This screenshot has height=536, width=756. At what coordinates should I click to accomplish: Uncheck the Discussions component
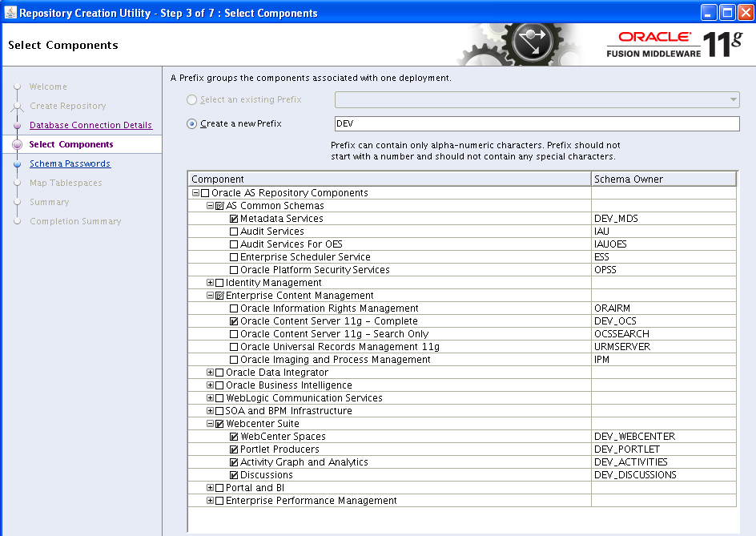pyautogui.click(x=234, y=475)
